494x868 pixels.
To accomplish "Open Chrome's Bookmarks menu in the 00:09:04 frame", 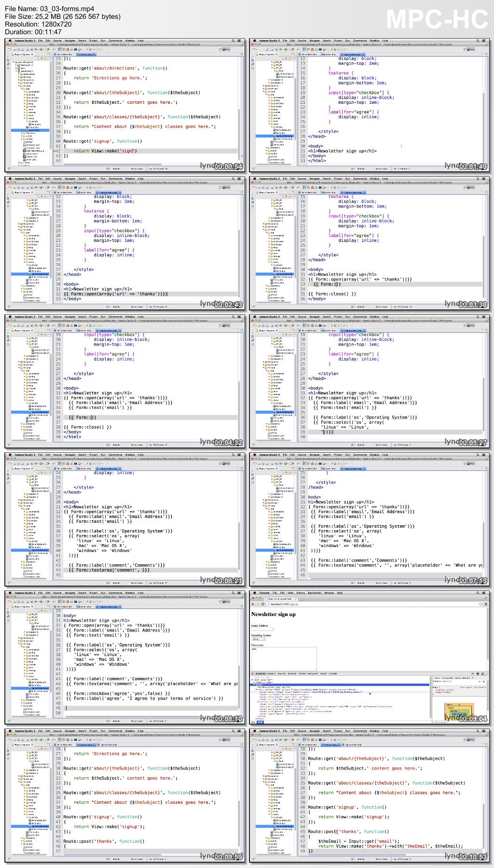I will [x=315, y=593].
